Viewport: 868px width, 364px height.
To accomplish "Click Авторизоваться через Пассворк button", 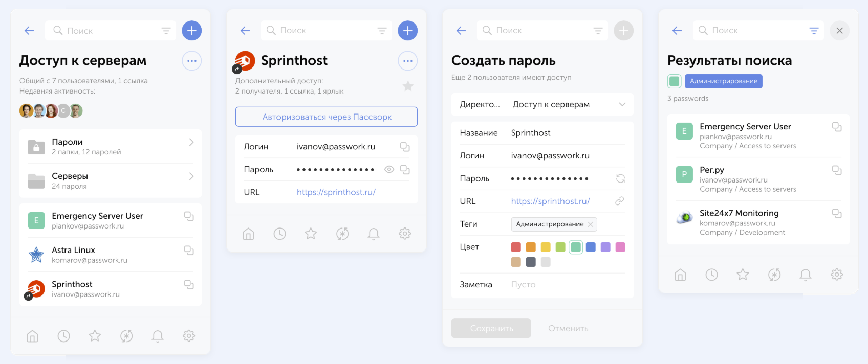I will pos(327,117).
